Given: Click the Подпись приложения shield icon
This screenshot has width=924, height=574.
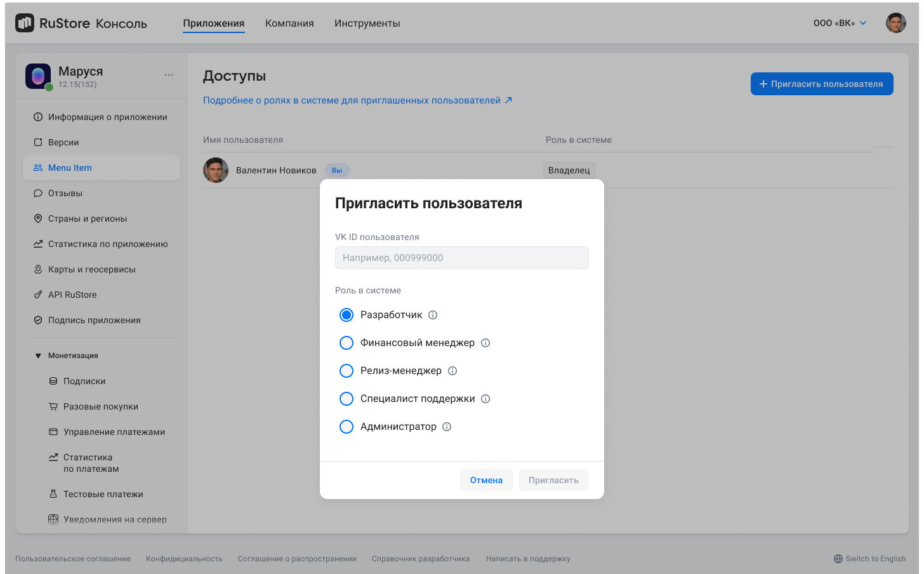Looking at the screenshot, I should [38, 320].
